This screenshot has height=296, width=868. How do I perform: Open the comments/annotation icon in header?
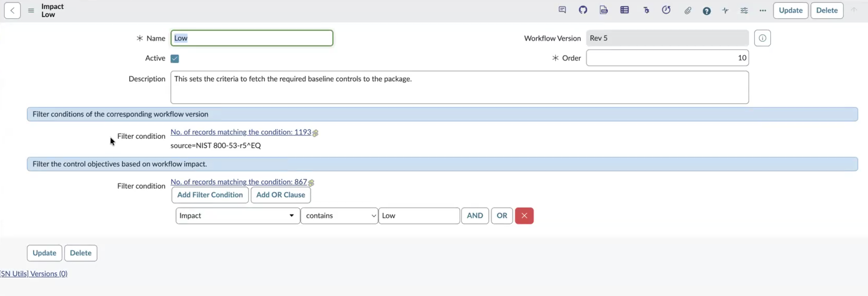(x=562, y=10)
